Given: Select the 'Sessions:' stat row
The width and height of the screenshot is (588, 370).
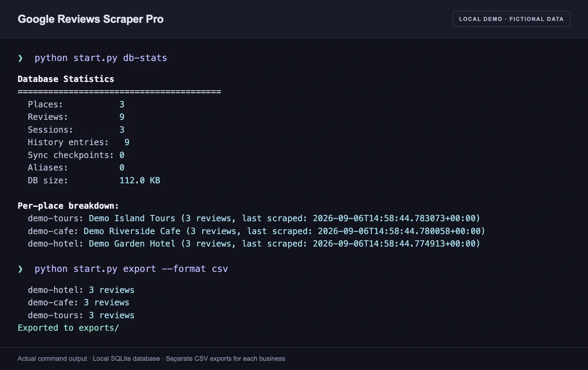Looking at the screenshot, I should (76, 130).
